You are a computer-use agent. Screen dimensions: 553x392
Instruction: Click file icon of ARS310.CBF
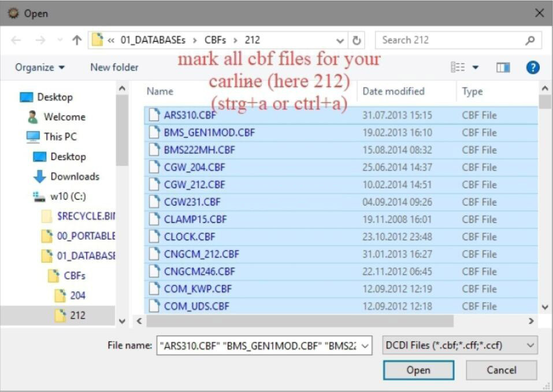pos(154,115)
